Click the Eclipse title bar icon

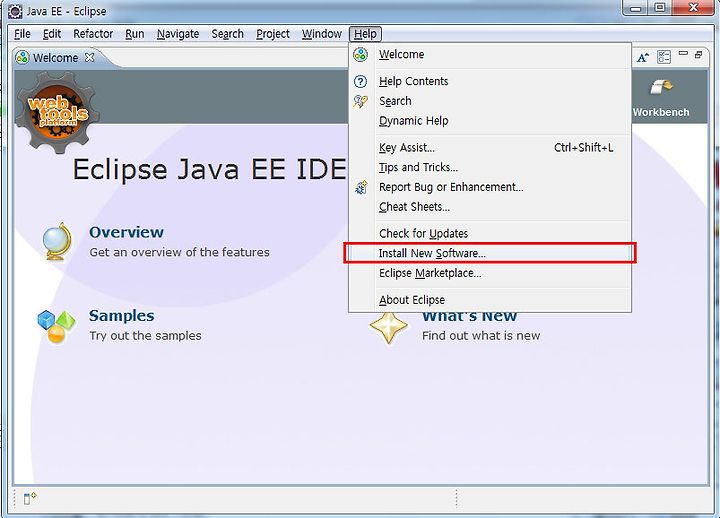coord(15,11)
